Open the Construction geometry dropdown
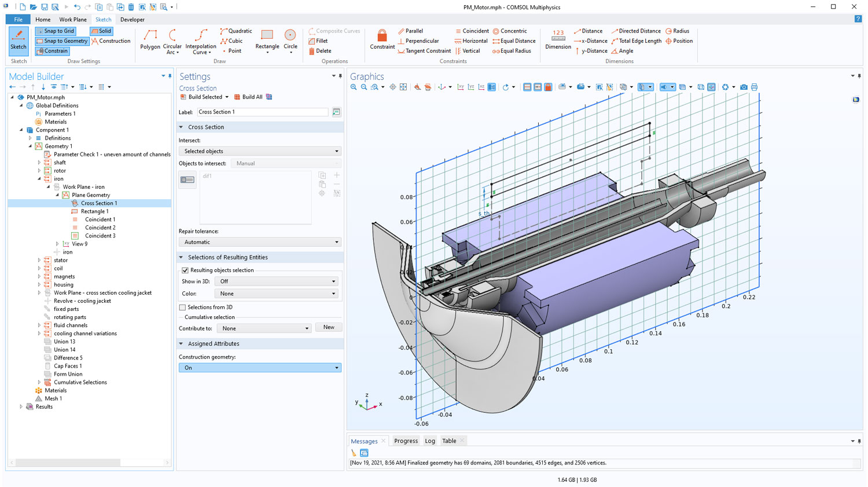This screenshot has width=868, height=487. (x=260, y=368)
